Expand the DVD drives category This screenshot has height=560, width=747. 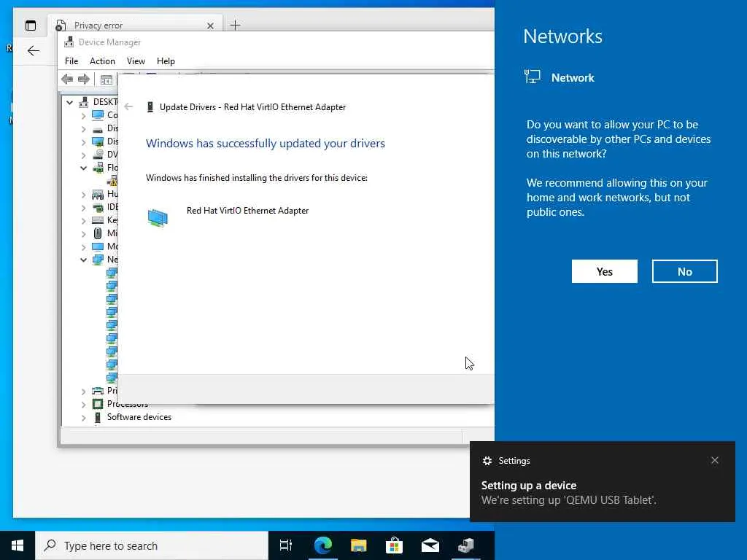tap(83, 155)
